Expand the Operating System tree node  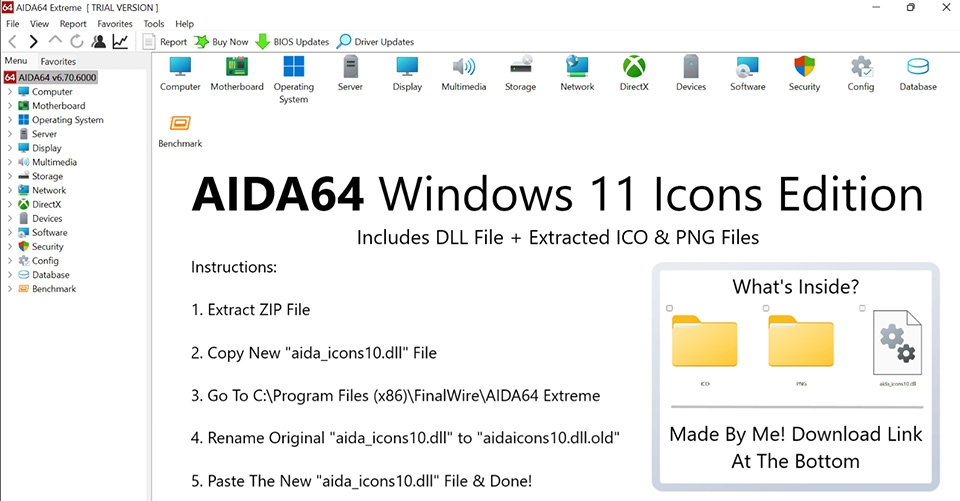pyautogui.click(x=10, y=119)
